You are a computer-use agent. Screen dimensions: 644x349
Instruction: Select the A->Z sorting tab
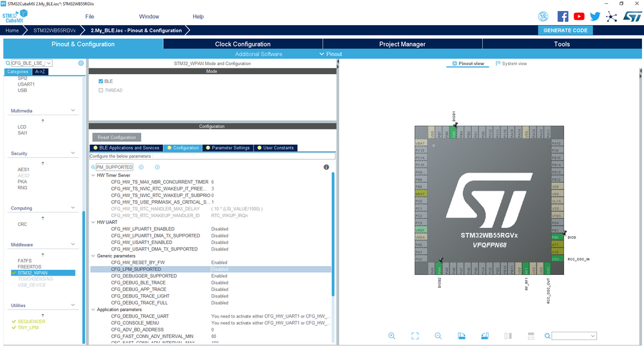point(40,71)
